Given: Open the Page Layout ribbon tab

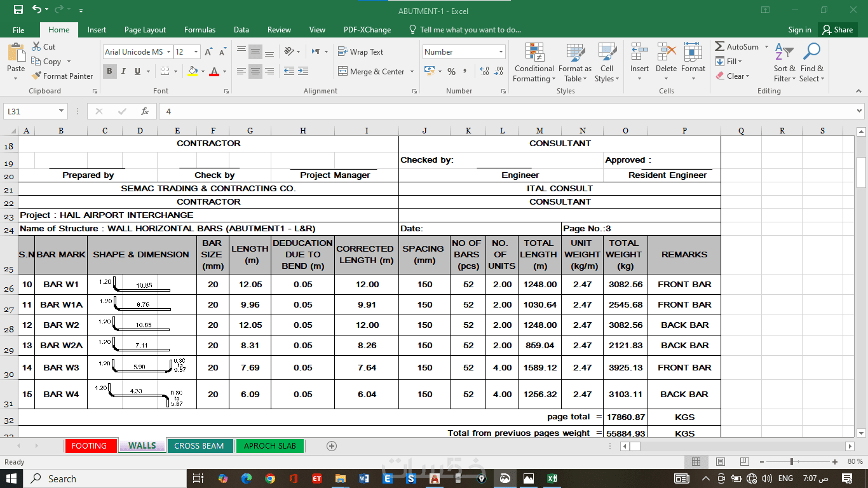Looking at the screenshot, I should point(145,30).
